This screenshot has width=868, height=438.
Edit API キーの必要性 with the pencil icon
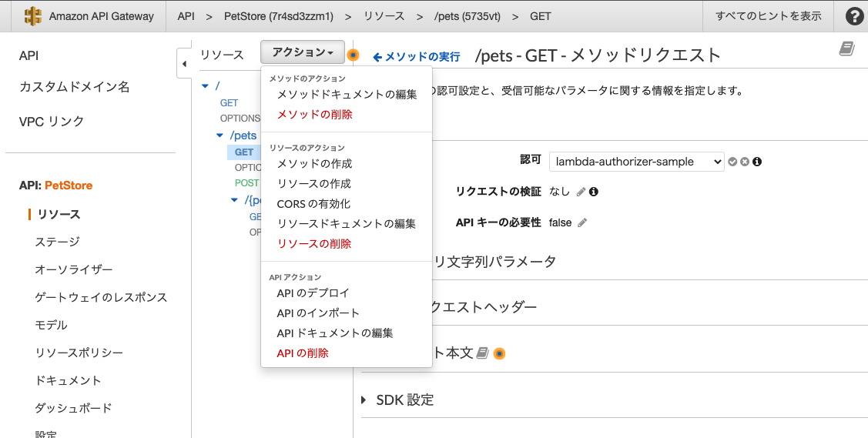click(581, 222)
